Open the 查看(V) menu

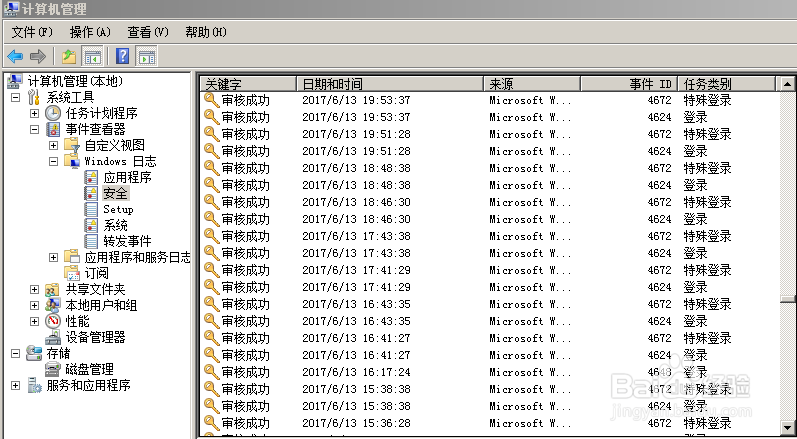coord(148,32)
